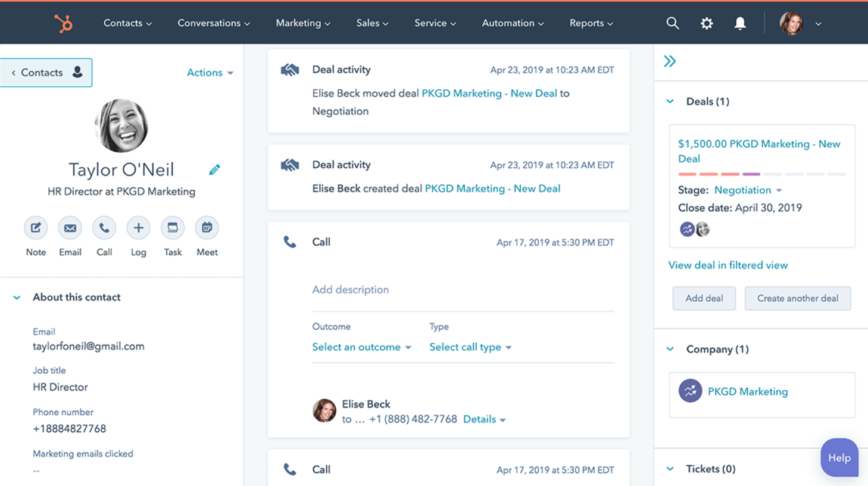The width and height of the screenshot is (868, 486).
Task: Open HubSpot search
Action: 673,23
